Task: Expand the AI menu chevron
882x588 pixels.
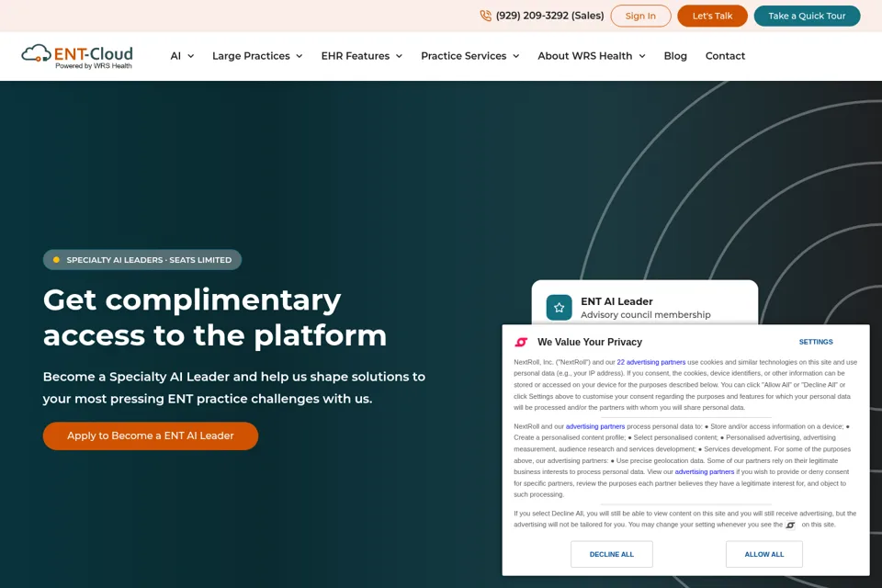Action: tap(191, 56)
